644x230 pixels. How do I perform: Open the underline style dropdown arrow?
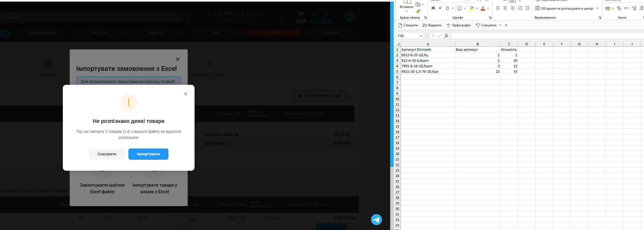[452, 8]
